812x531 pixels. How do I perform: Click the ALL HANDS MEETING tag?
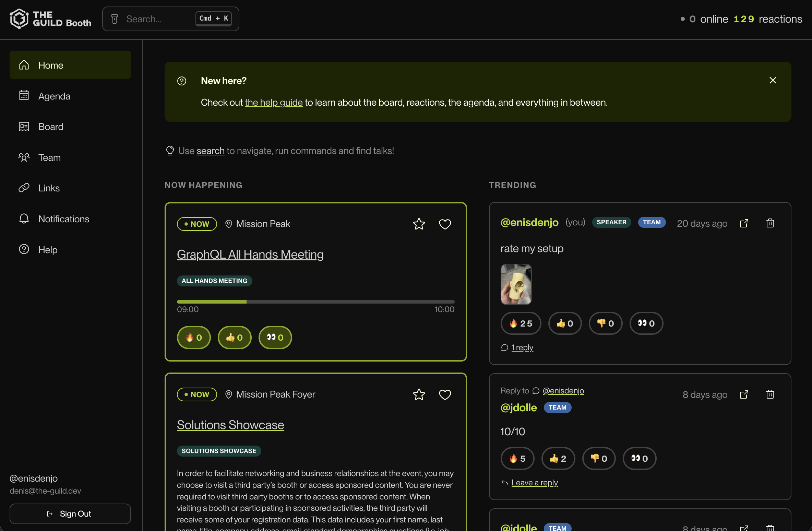click(214, 281)
